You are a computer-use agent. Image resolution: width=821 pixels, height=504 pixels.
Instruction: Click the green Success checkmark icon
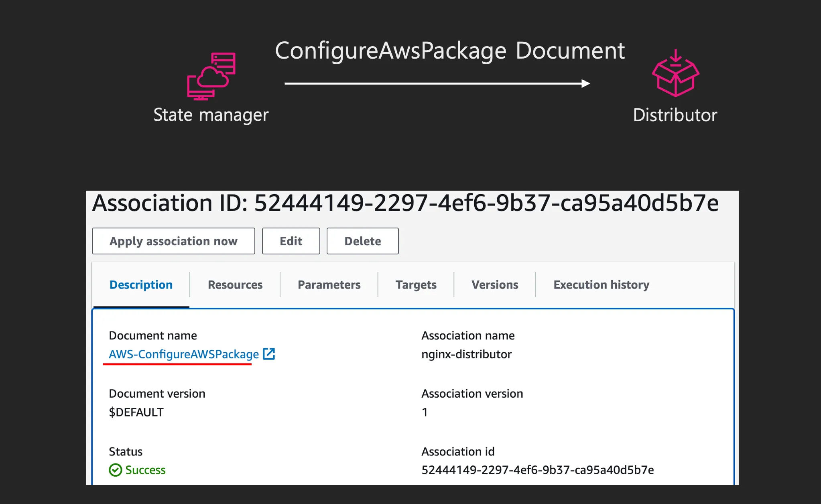click(x=116, y=470)
